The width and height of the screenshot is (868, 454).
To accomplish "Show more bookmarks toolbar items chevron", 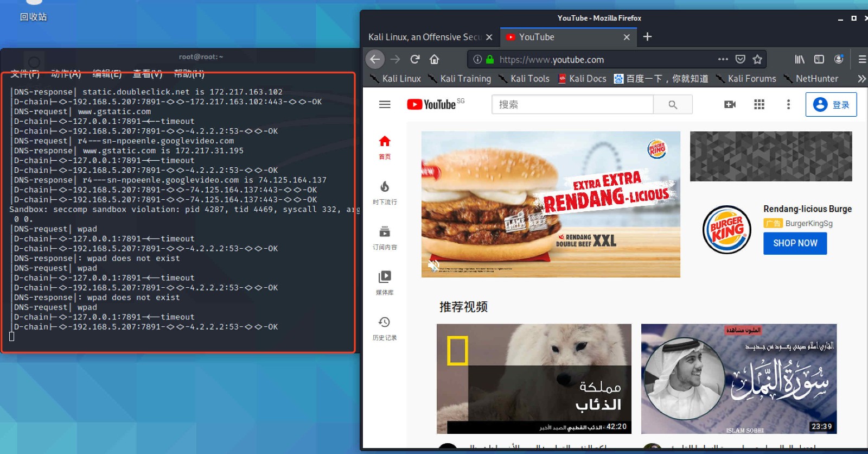I will tap(861, 79).
